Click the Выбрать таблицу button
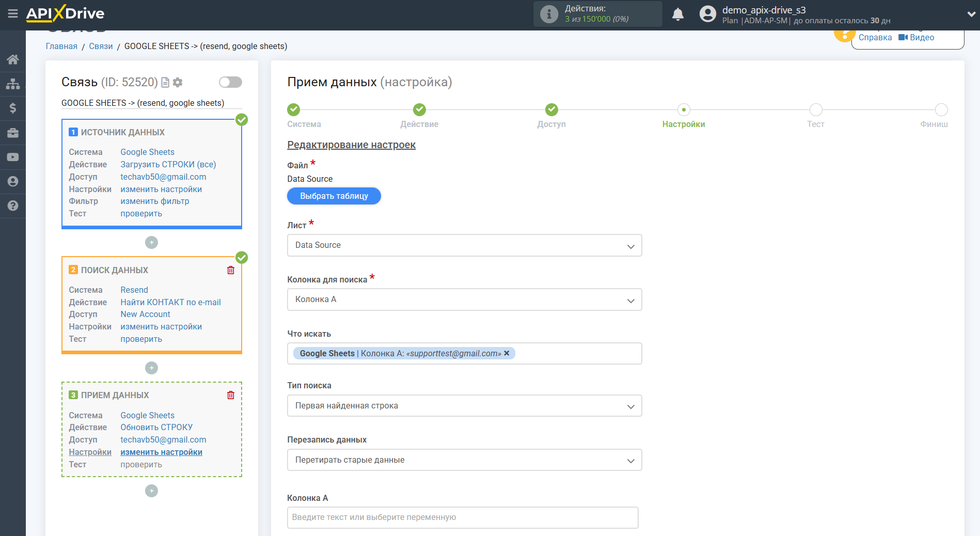The image size is (980, 536). [x=334, y=196]
